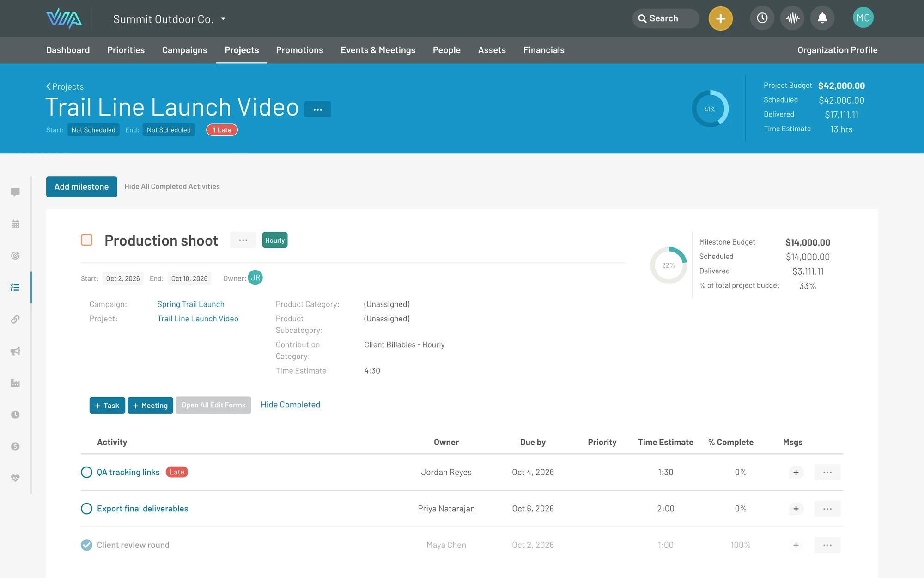Open the messages chat icon in sidebar
The height and width of the screenshot is (578, 924).
(15, 192)
